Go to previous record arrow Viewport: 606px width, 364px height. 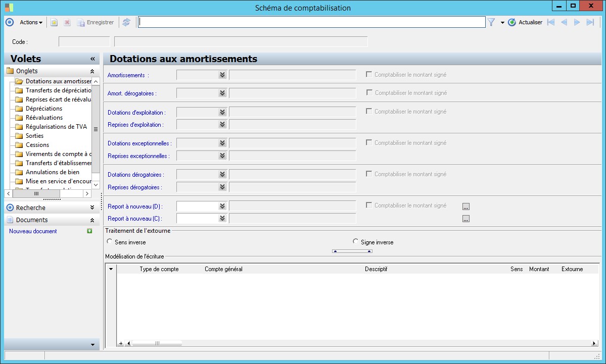pyautogui.click(x=564, y=22)
